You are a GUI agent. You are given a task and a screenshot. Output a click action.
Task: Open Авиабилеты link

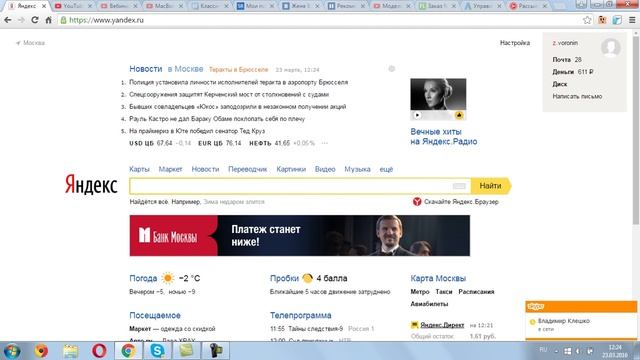(x=429, y=304)
